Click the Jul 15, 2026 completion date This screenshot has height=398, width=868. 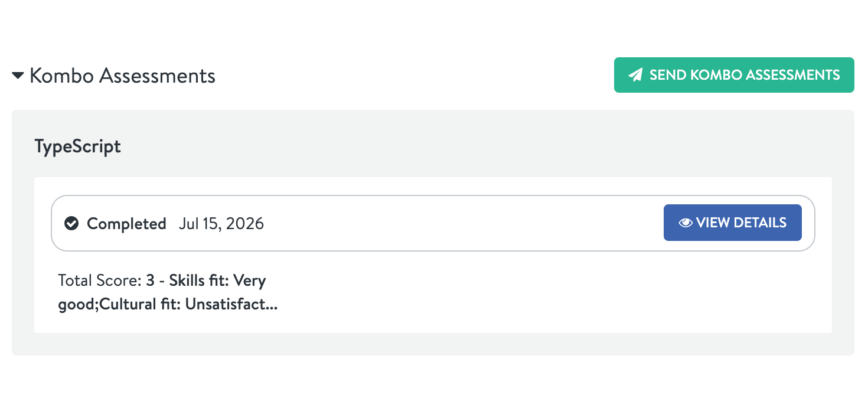pyautogui.click(x=221, y=224)
